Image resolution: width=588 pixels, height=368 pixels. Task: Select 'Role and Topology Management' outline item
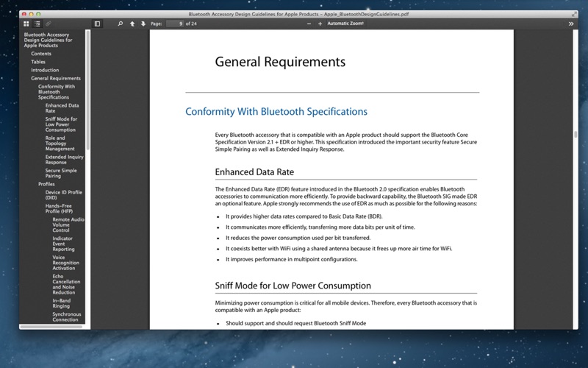(x=60, y=144)
